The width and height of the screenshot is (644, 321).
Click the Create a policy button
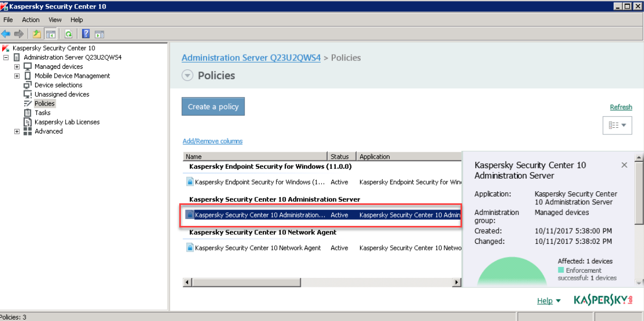[x=213, y=107]
